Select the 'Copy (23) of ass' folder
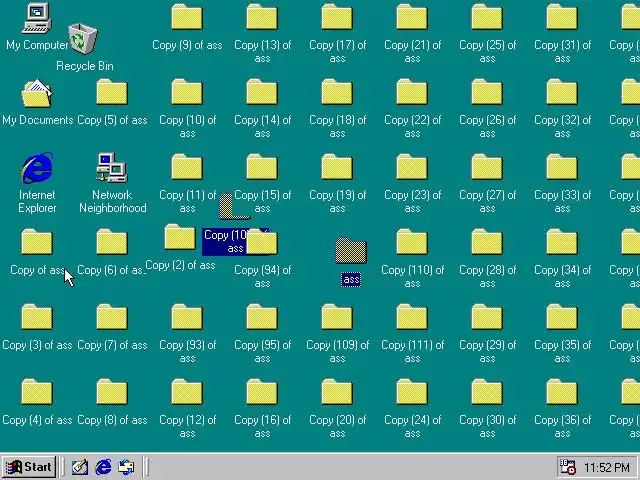 point(412,167)
